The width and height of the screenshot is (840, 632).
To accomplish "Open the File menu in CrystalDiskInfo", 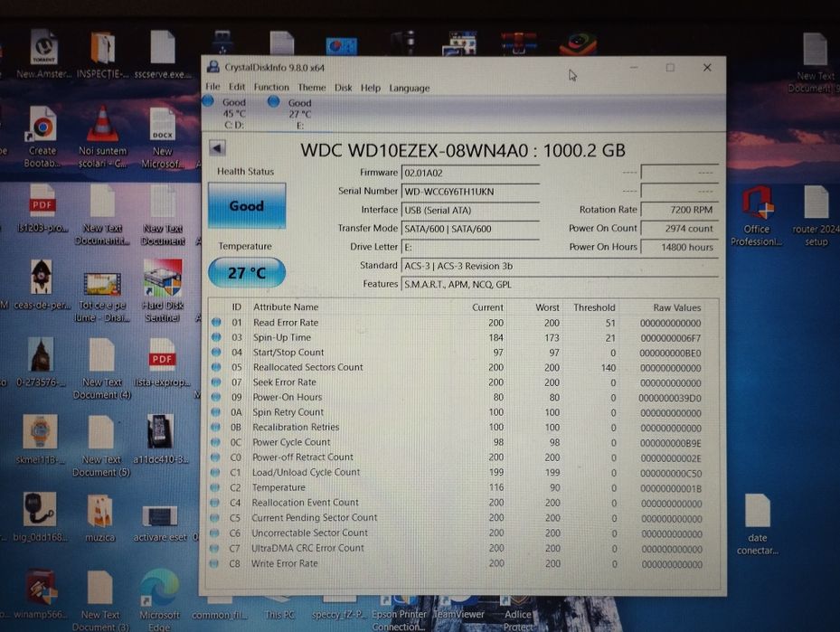I will click(x=212, y=87).
